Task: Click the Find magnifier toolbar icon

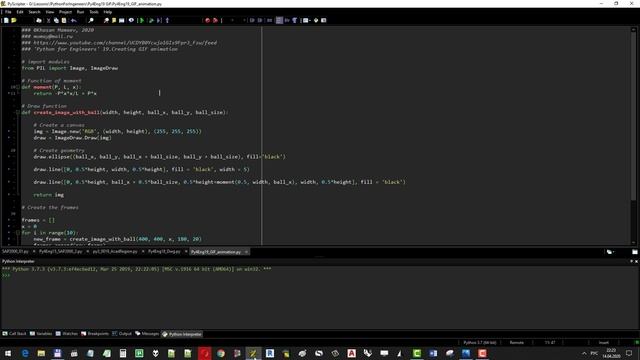Action: [91, 20]
